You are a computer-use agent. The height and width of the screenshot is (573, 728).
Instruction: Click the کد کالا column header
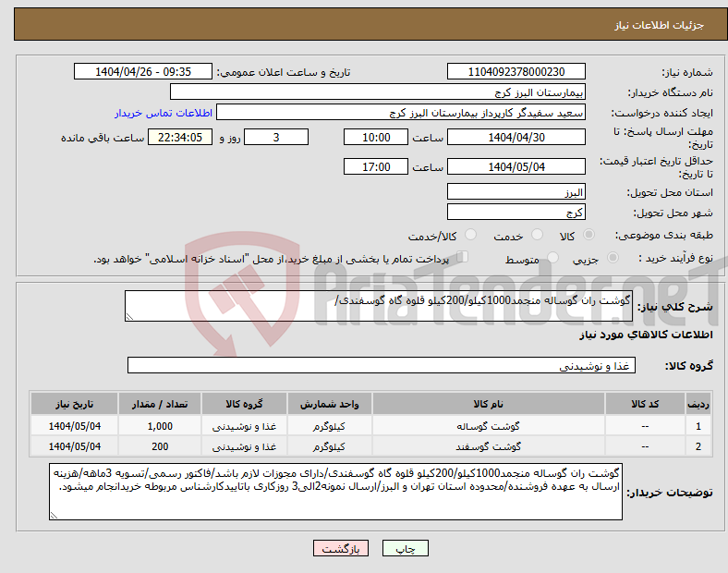[645, 404]
